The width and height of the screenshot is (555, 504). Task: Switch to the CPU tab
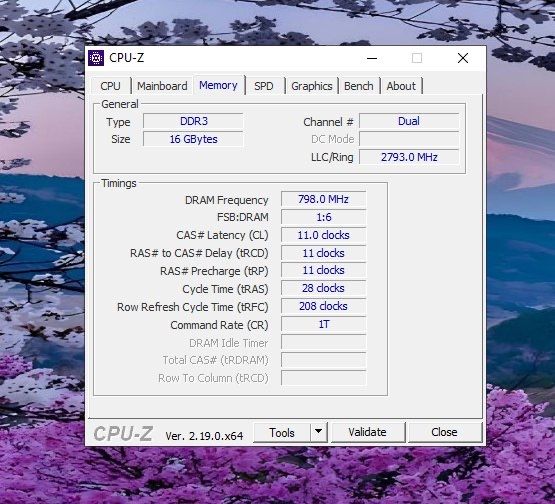point(110,86)
